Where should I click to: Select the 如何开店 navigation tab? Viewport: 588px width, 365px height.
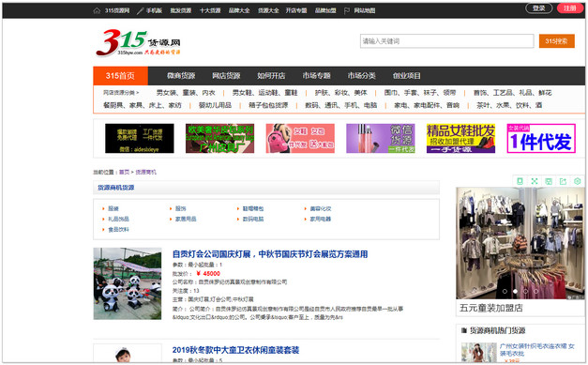pos(271,76)
